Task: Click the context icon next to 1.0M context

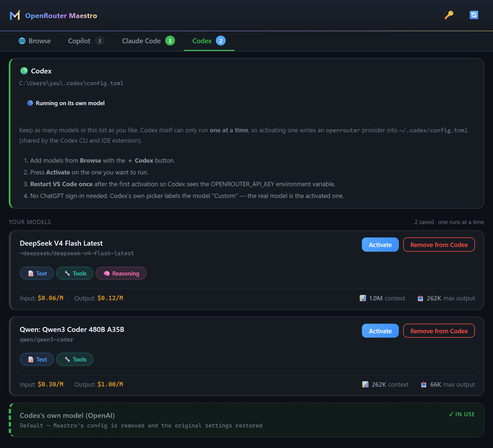Action: coord(363,298)
